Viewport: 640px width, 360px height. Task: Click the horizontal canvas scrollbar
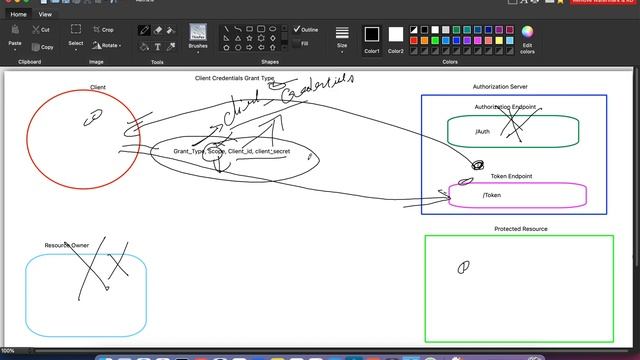pyautogui.click(x=331, y=351)
